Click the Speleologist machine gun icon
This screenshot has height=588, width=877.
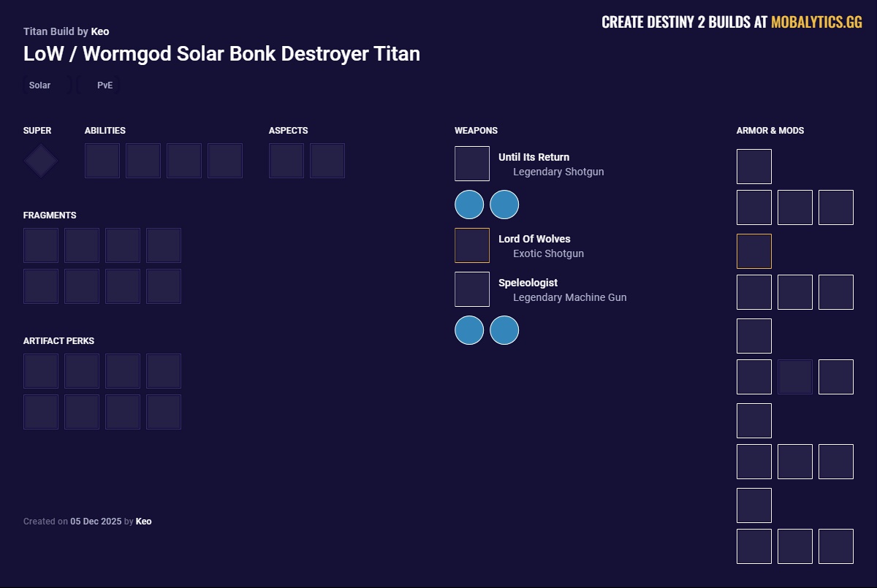(x=471, y=289)
